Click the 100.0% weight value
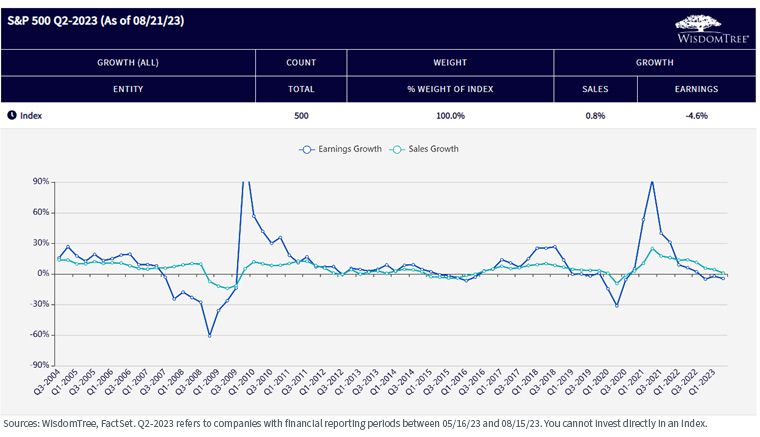Screen dimensions: 760x437 (x=450, y=116)
